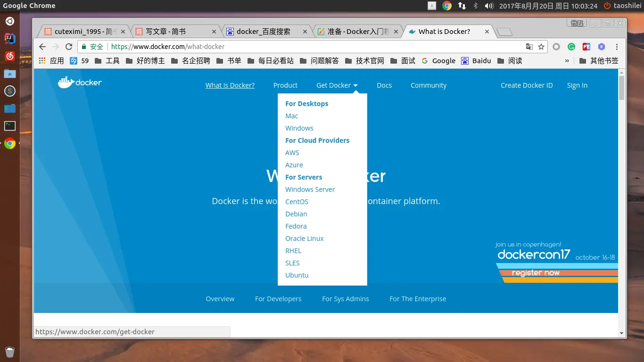Switch to the 准备 - Docker入门 tab
The width and height of the screenshot is (644, 362).
(358, 32)
